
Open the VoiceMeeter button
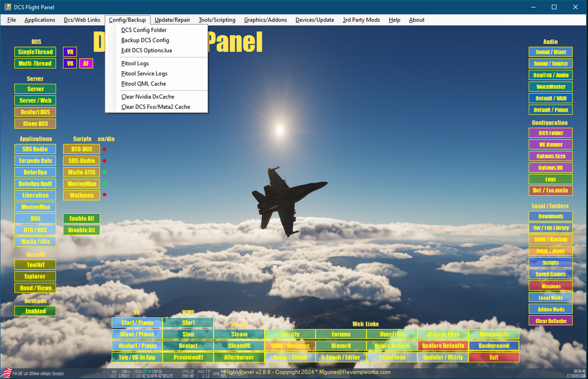pyautogui.click(x=550, y=87)
